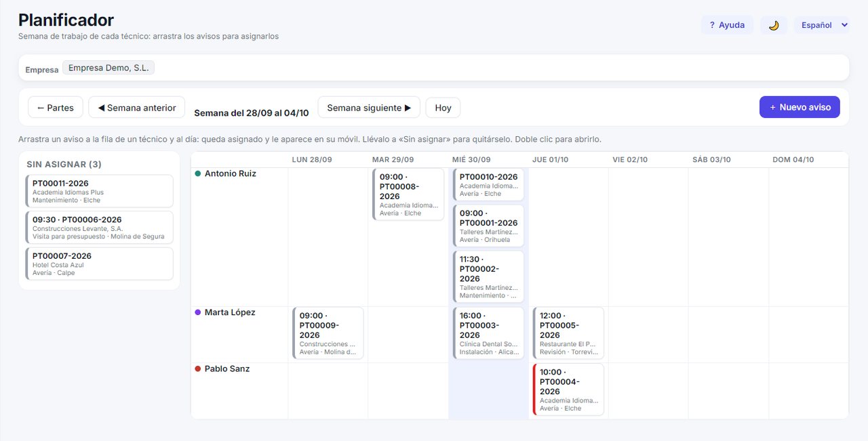Image resolution: width=868 pixels, height=441 pixels.
Task: Click the JUE 01/10 column header
Action: [x=551, y=160]
